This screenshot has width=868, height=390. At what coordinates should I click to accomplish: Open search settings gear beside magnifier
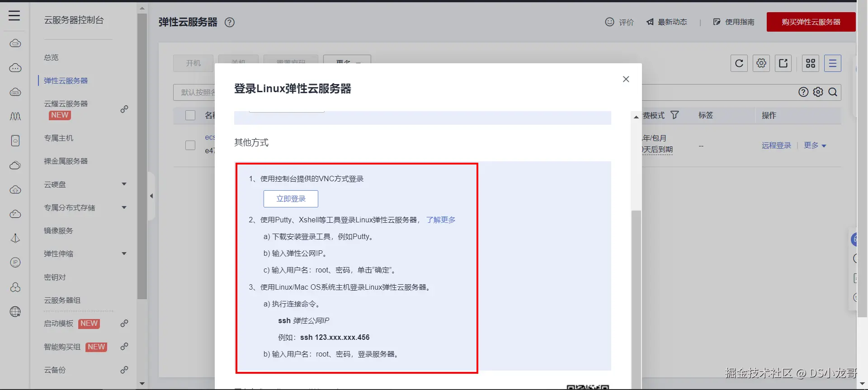(818, 92)
